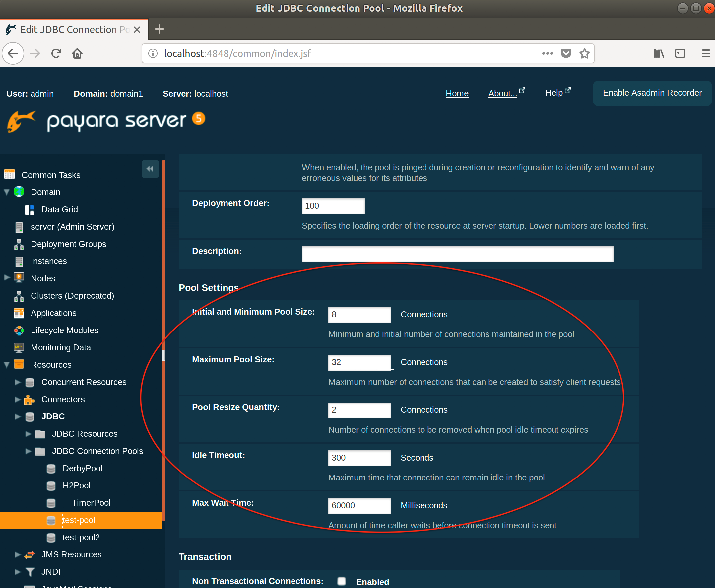Follow the Home link
Viewport: 715px width, 588px height.
(x=457, y=94)
